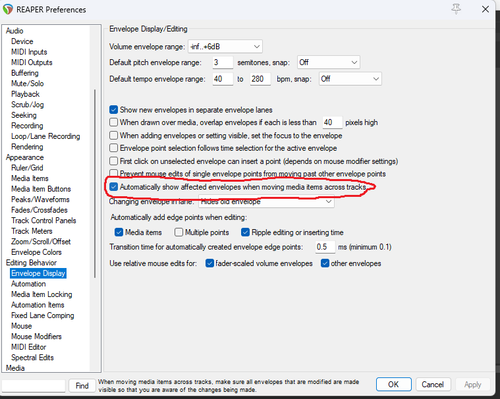Open Media Items appearance page
The width and height of the screenshot is (500, 399).
(x=30, y=178)
